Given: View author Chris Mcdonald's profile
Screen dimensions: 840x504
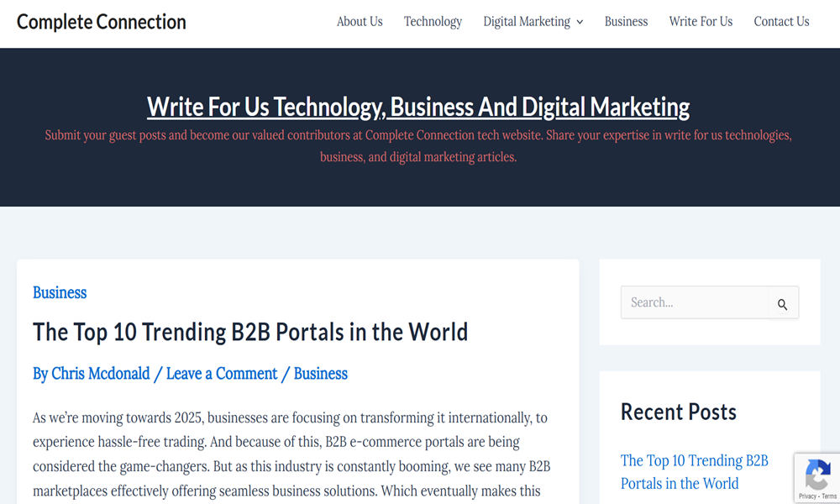Looking at the screenshot, I should (101, 374).
